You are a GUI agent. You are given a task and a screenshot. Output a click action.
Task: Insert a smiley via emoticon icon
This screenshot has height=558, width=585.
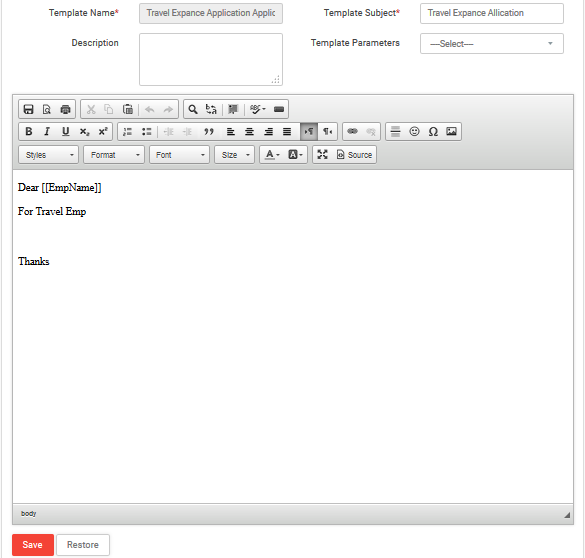coord(414,131)
